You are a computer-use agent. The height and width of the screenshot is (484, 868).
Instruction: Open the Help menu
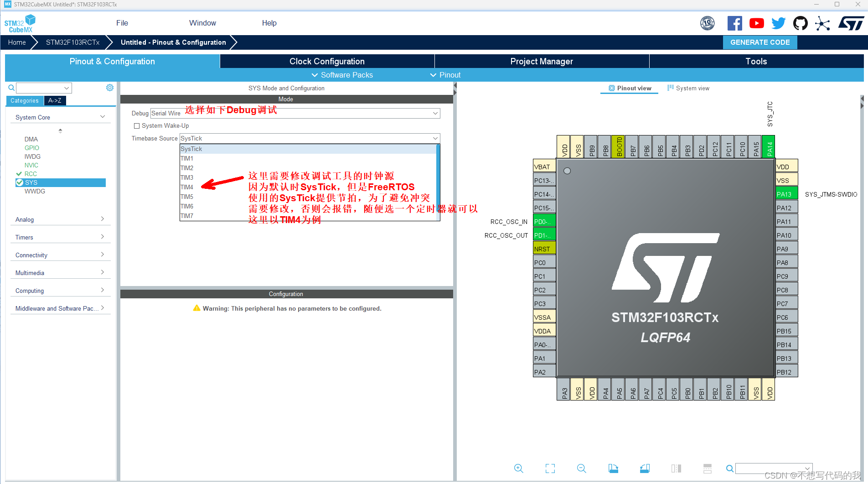tap(269, 23)
